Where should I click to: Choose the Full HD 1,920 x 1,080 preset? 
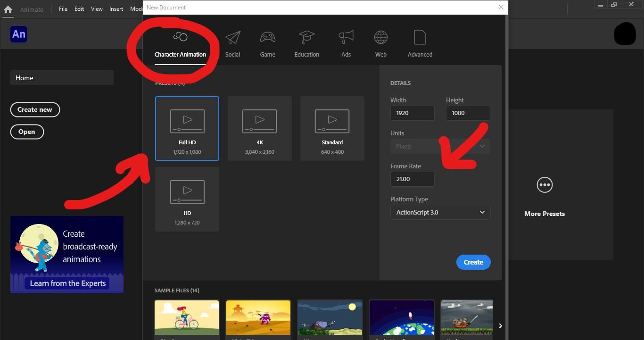[187, 128]
